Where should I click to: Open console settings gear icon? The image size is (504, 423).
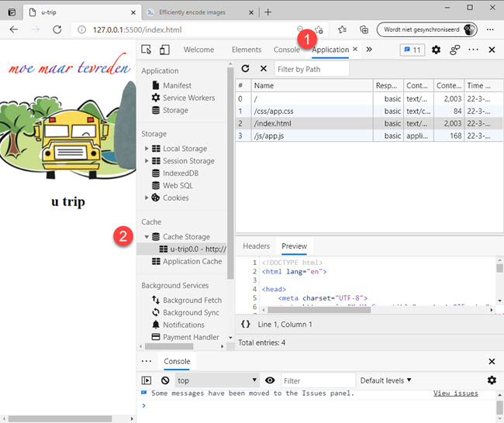coord(492,380)
